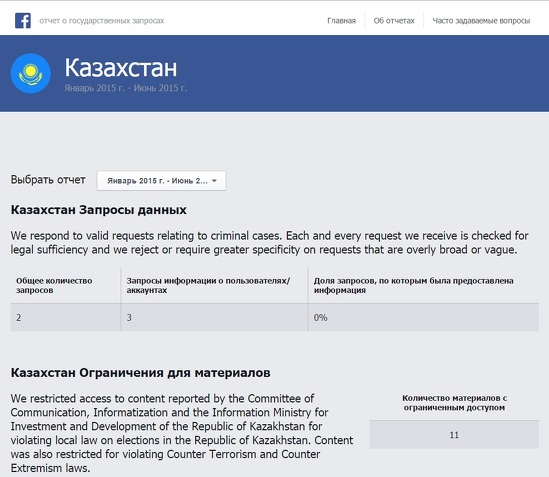Click 'Доля запросов' column header
The height and width of the screenshot is (477, 549).
(x=414, y=285)
